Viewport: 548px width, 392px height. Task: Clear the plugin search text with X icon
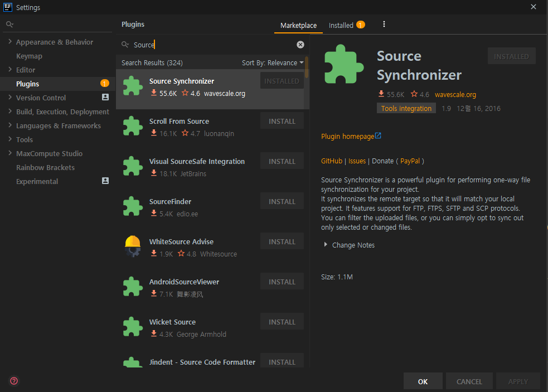point(300,45)
